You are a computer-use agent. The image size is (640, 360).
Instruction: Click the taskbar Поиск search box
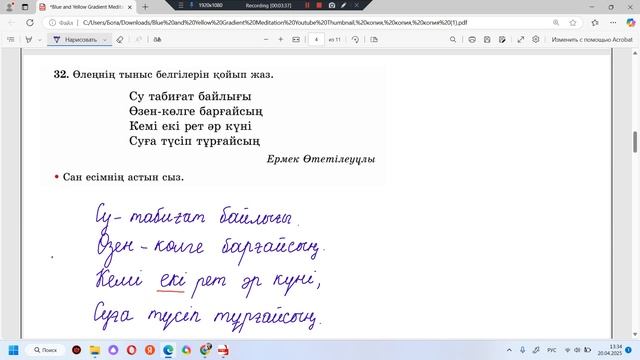[x=45, y=350]
